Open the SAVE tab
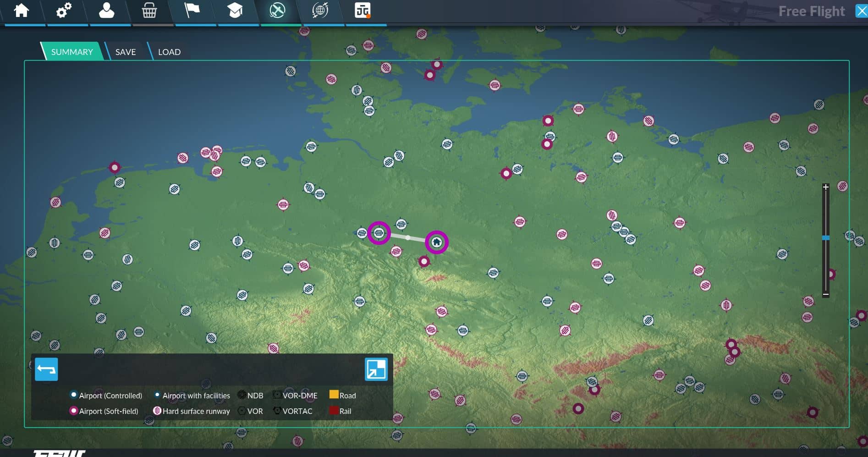 click(125, 52)
